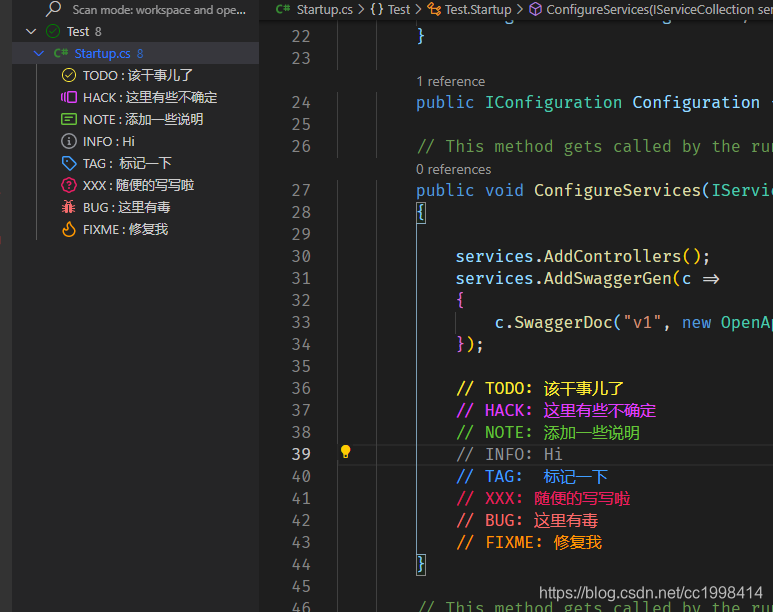This screenshot has height=612, width=773.
Task: Select the 'INFO : Hi' entry
Action: tap(108, 142)
